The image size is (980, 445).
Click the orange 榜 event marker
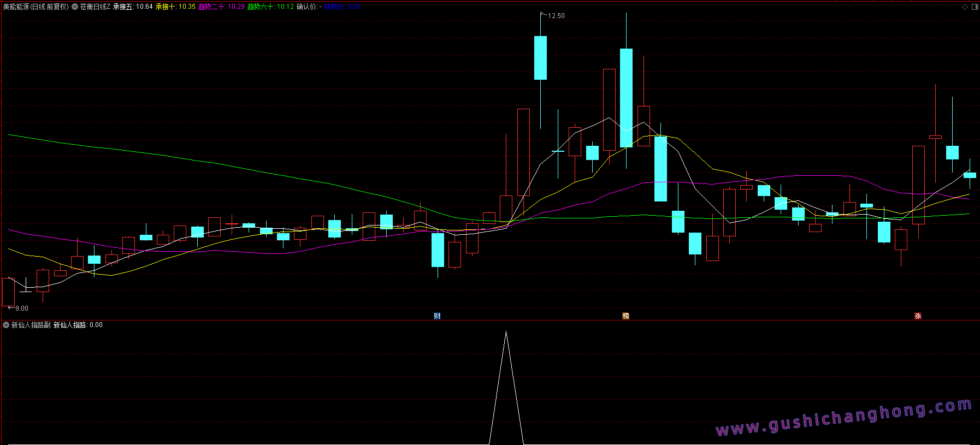[x=625, y=316]
